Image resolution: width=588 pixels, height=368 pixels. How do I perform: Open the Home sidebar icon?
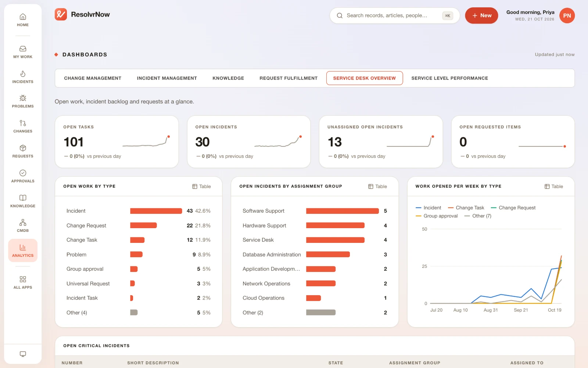point(23,17)
